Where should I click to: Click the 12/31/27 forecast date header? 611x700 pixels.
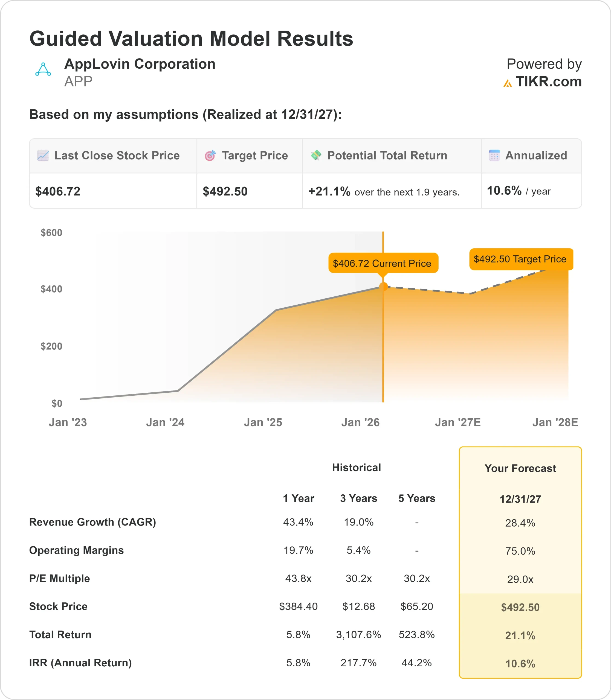click(x=520, y=499)
